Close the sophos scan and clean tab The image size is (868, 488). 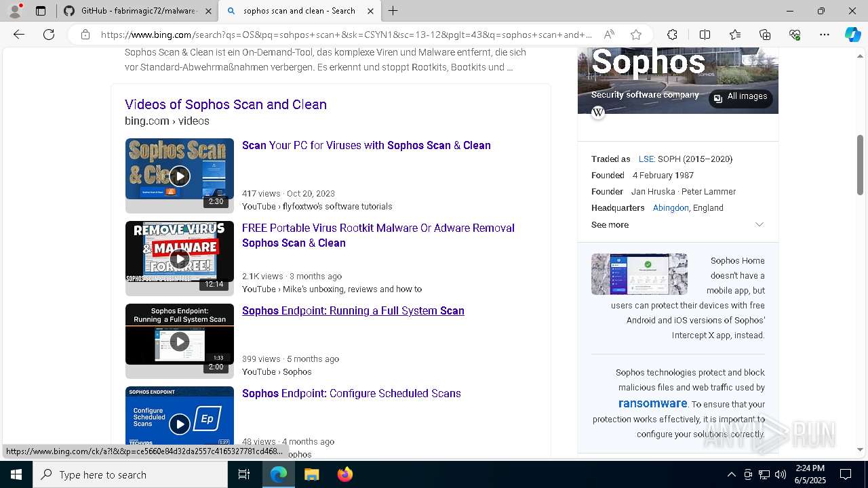370,11
